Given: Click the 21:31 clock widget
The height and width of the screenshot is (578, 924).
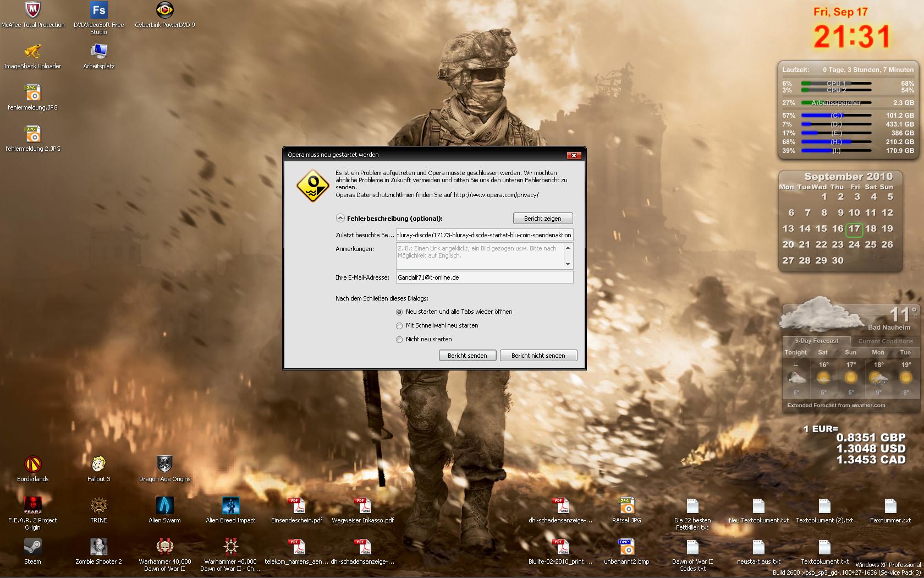Looking at the screenshot, I should [852, 37].
